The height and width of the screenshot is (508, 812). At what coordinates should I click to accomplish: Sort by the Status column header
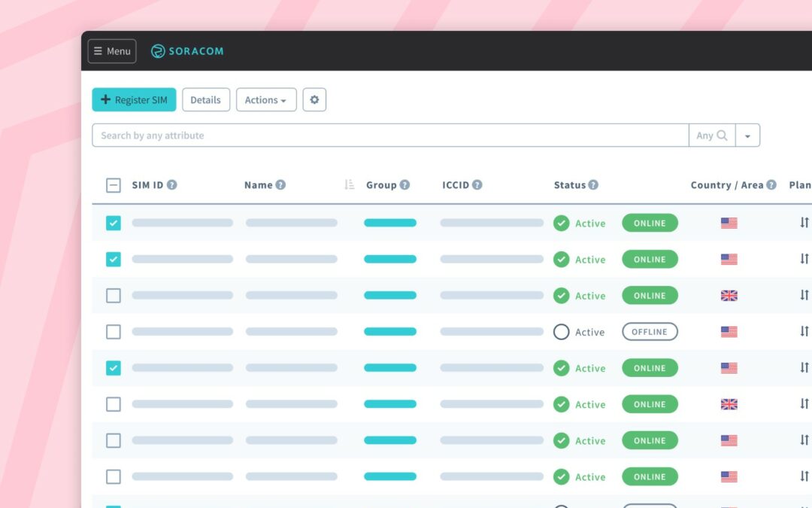(x=569, y=185)
